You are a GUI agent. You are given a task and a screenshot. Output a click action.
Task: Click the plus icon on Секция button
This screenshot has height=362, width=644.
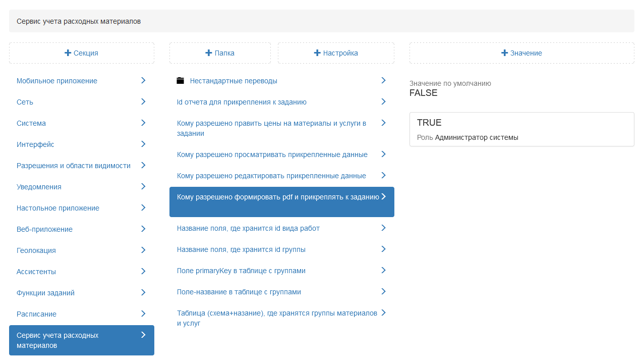(68, 53)
